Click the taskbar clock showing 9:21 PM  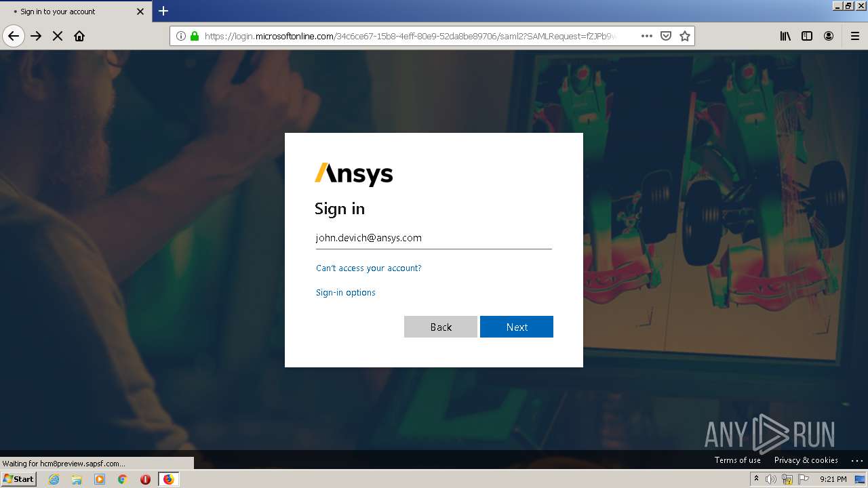point(833,479)
